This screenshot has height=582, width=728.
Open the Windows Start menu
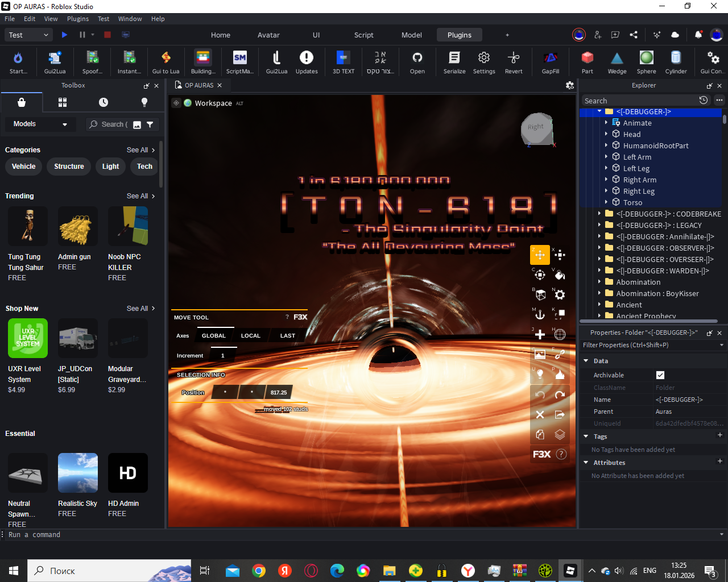[x=14, y=571]
